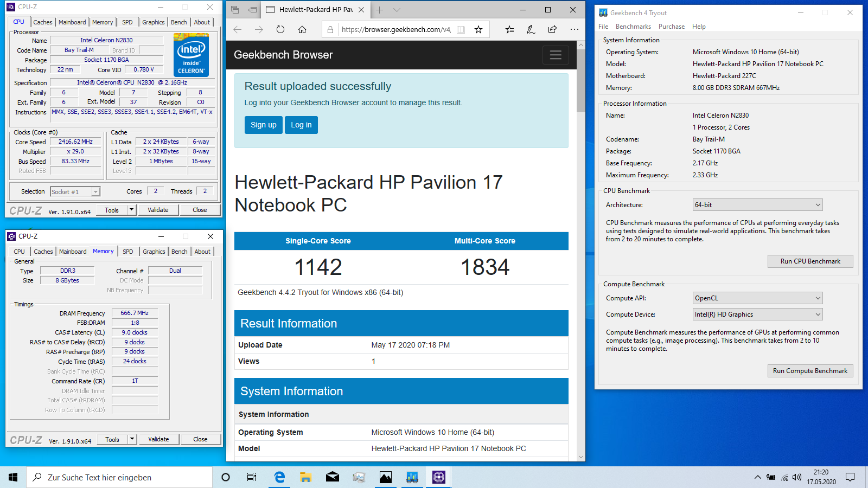The width and height of the screenshot is (868, 488).
Task: Open Add notes pen tool
Action: click(x=531, y=30)
